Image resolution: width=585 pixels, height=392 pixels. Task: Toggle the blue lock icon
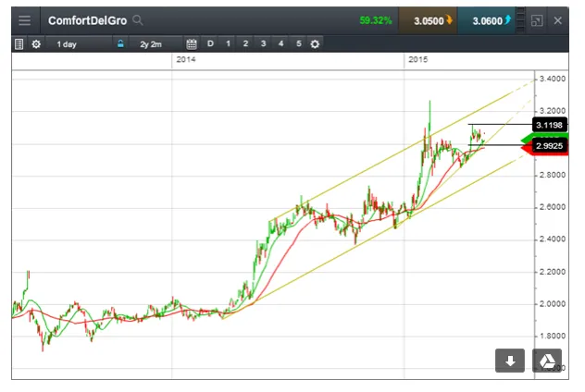point(119,43)
